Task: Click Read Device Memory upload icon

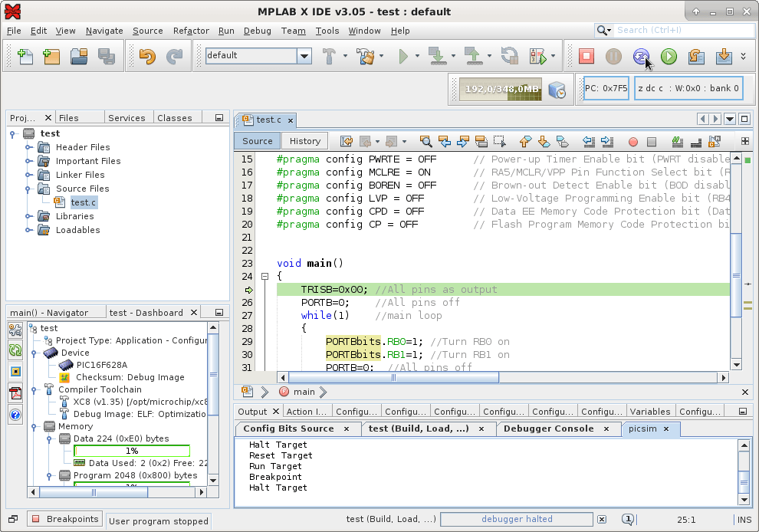Action: coord(473,56)
